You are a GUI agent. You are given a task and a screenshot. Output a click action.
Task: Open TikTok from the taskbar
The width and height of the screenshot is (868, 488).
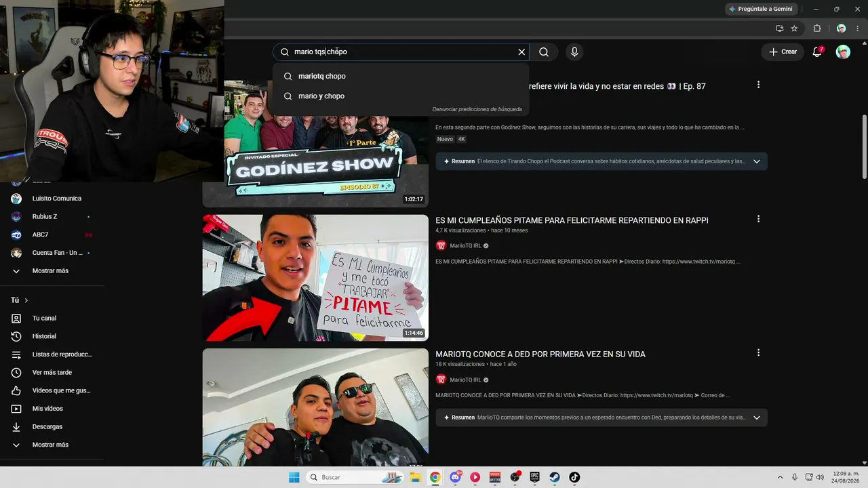point(574,477)
